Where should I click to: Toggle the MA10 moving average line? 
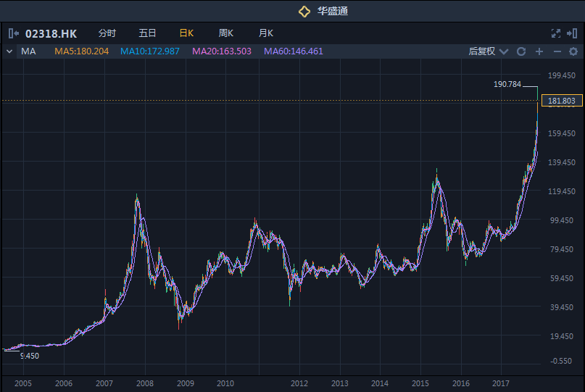point(149,51)
